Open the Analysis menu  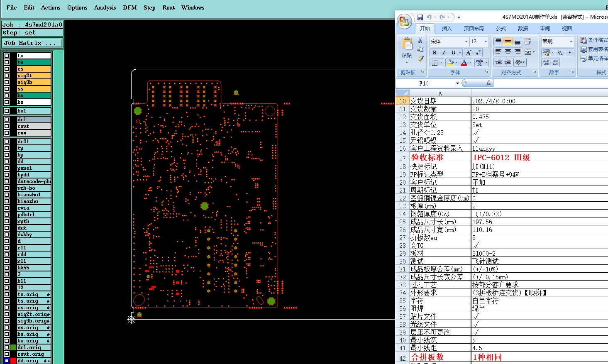pos(105,7)
